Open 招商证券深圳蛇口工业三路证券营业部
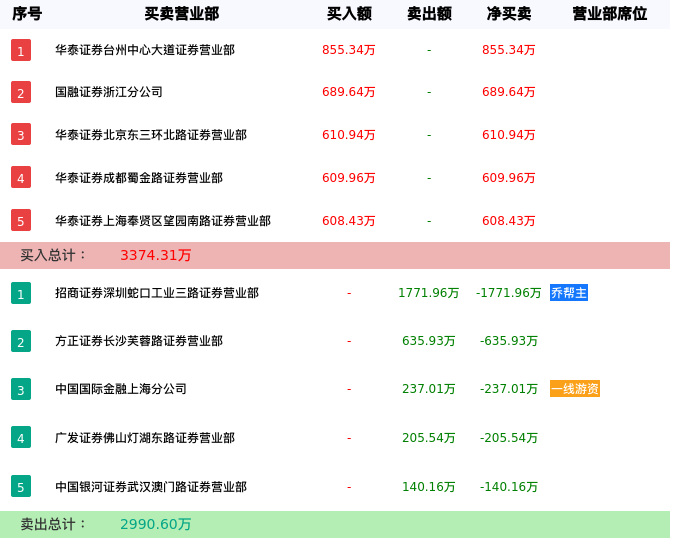Image resolution: width=676 pixels, height=540 pixels. coord(157,293)
